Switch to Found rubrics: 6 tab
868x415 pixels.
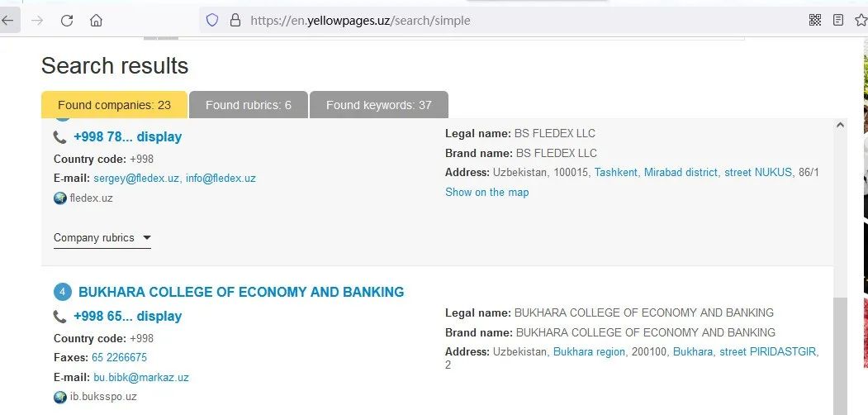coord(248,105)
